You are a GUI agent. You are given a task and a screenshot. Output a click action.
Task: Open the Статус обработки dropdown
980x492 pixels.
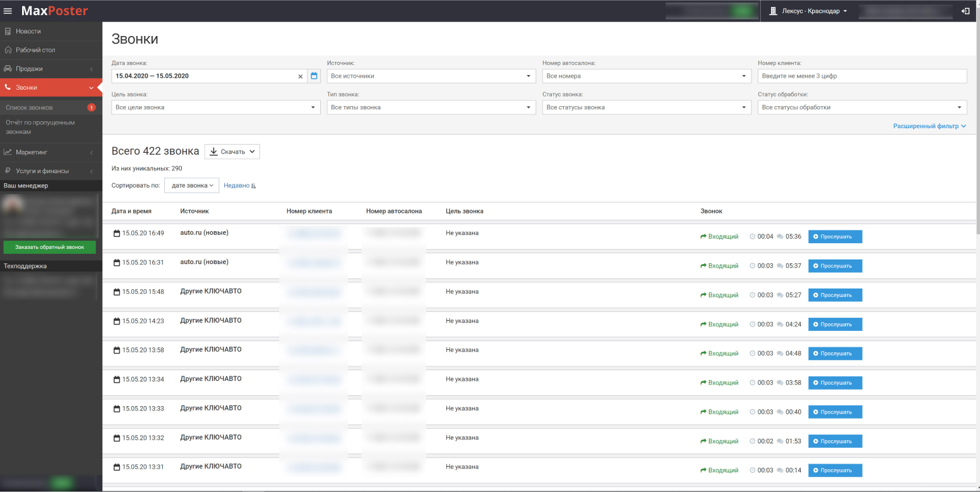point(862,107)
